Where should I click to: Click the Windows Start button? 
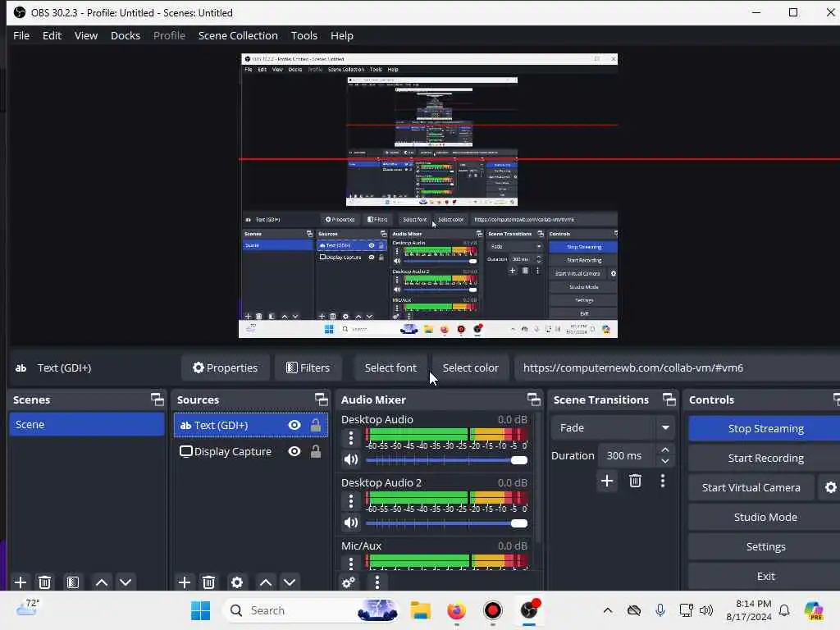(200, 610)
